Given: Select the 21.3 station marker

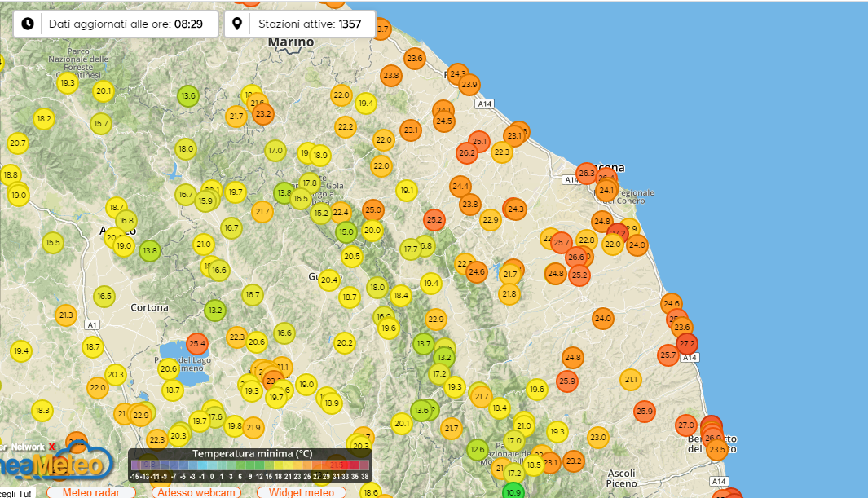Looking at the screenshot, I should point(66,315).
